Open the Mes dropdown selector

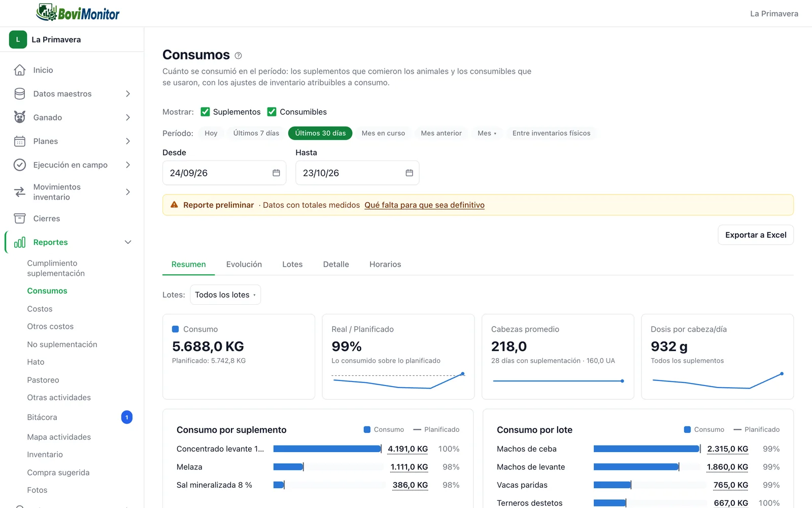point(487,133)
